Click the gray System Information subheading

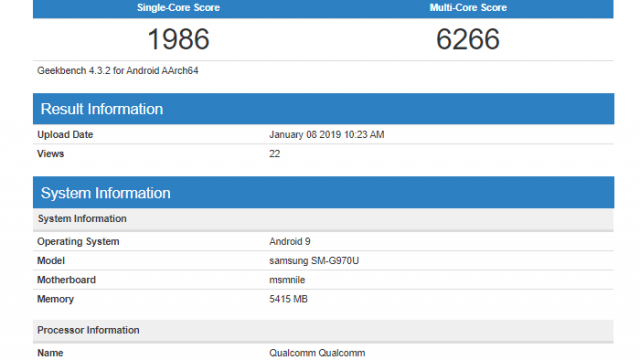pos(323,219)
